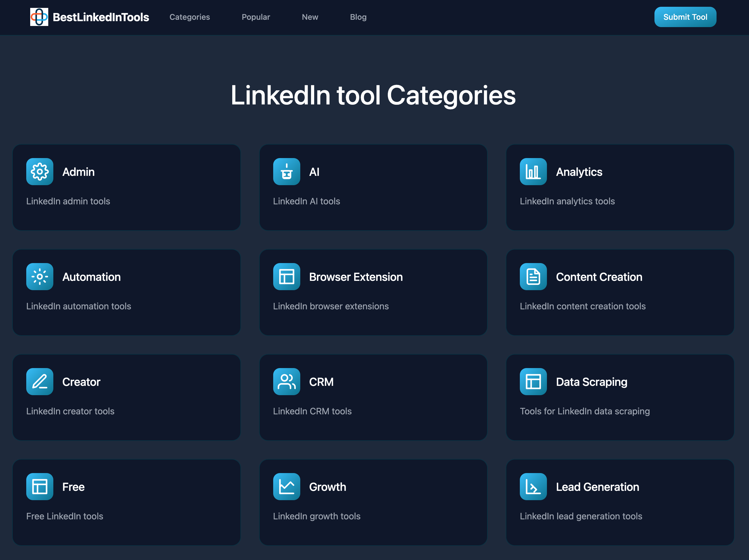
Task: Click the AI robot icon
Action: pyautogui.click(x=286, y=172)
